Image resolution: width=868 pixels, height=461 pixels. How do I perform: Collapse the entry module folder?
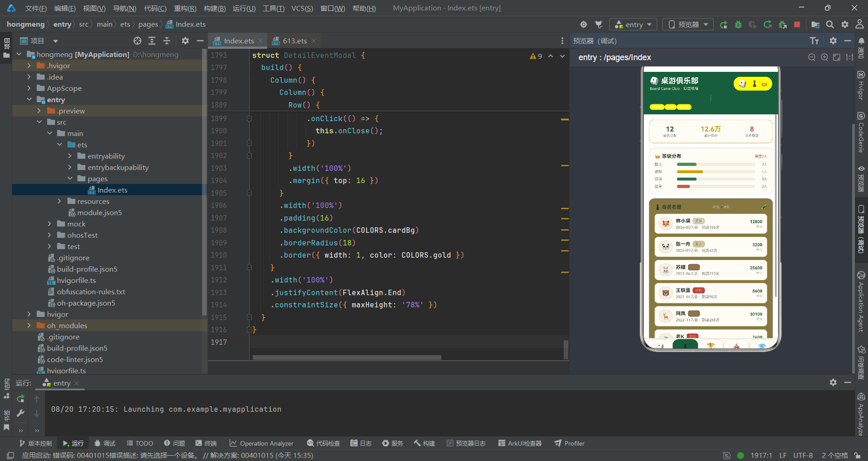pyautogui.click(x=29, y=99)
